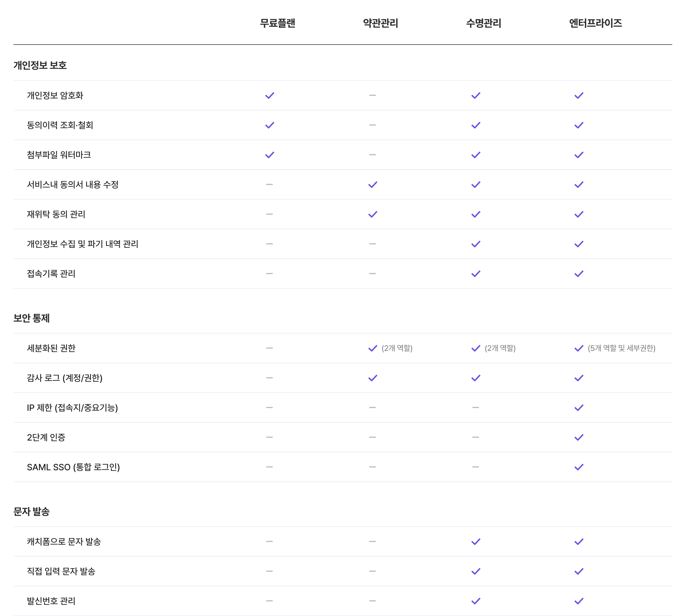Click 개인정보 수집 및 파기 내역 관리 label
This screenshot has height=616, width=679.
[x=82, y=244]
